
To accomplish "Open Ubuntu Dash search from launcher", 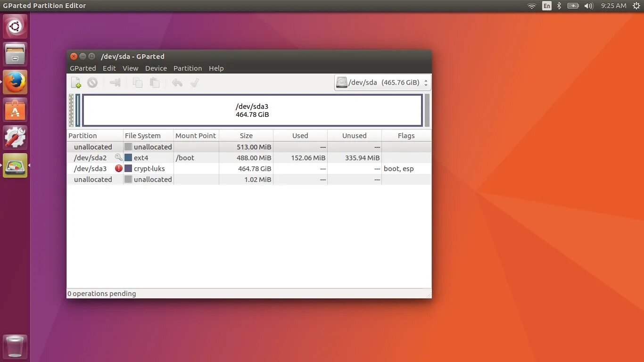I will [x=15, y=26].
